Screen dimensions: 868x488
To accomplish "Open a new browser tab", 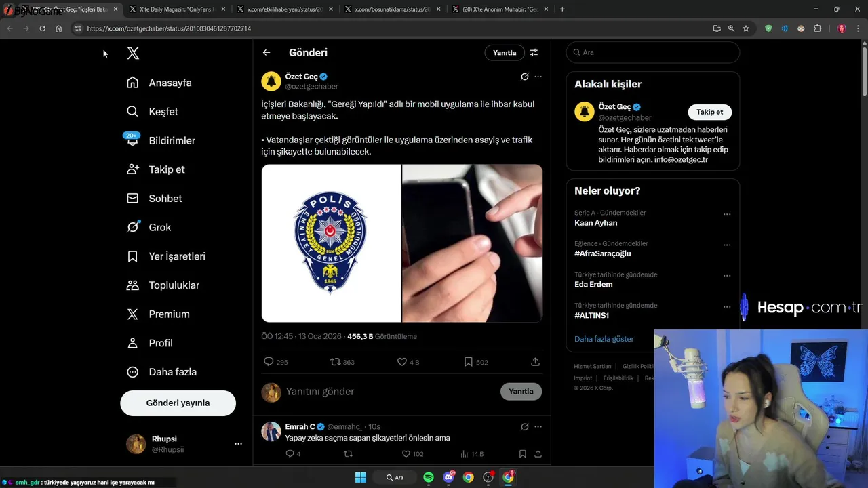I will pos(562,9).
